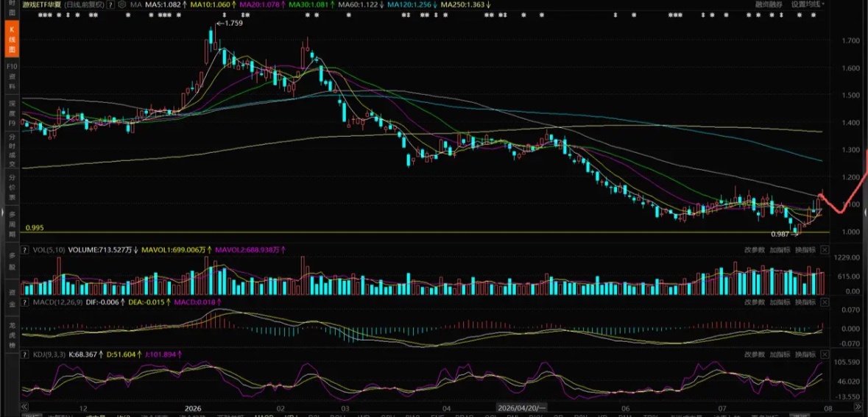The height and width of the screenshot is (417, 868).
Task: Click the 0.987 low price marker
Action: 784,234
